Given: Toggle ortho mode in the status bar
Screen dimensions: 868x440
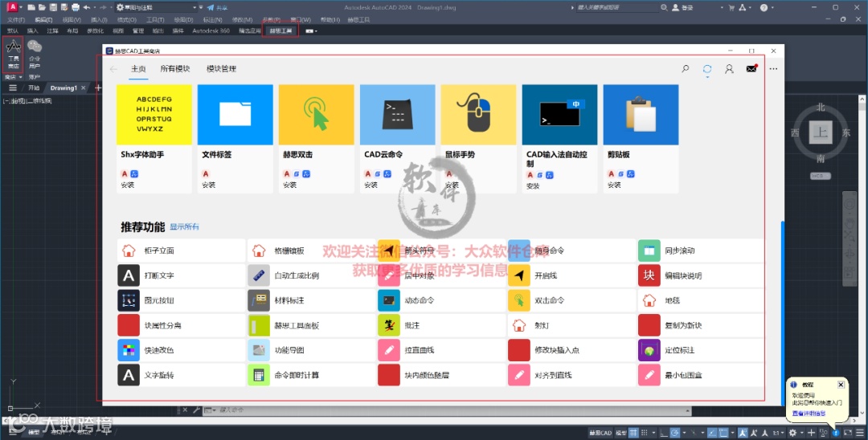Looking at the screenshot, I should [664, 433].
